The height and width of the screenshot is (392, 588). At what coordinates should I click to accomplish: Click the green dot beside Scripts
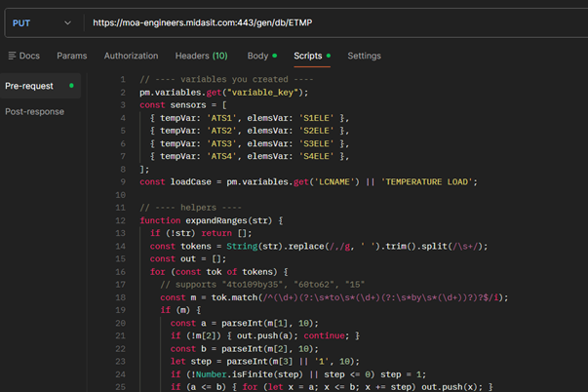[329, 57]
